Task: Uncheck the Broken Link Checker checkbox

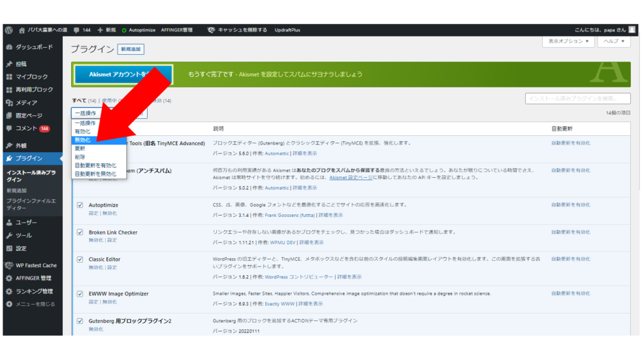Action: tap(80, 233)
